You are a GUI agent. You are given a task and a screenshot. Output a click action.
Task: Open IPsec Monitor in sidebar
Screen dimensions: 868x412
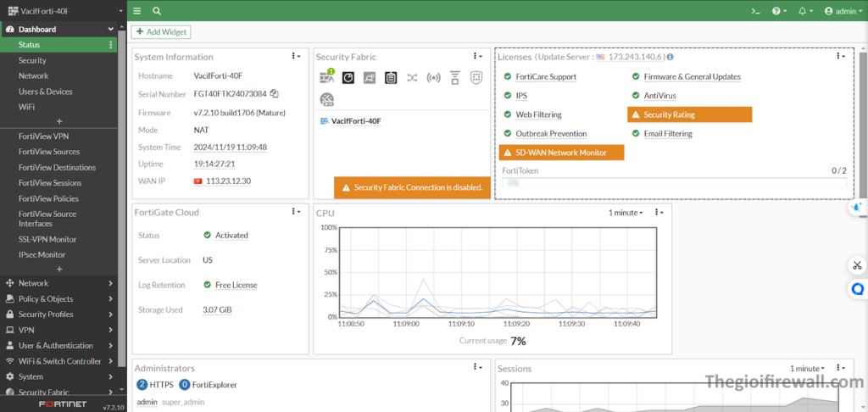pyautogui.click(x=42, y=254)
